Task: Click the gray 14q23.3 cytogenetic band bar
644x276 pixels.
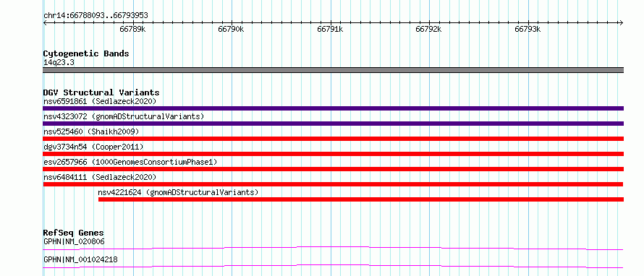Action: 333,70
